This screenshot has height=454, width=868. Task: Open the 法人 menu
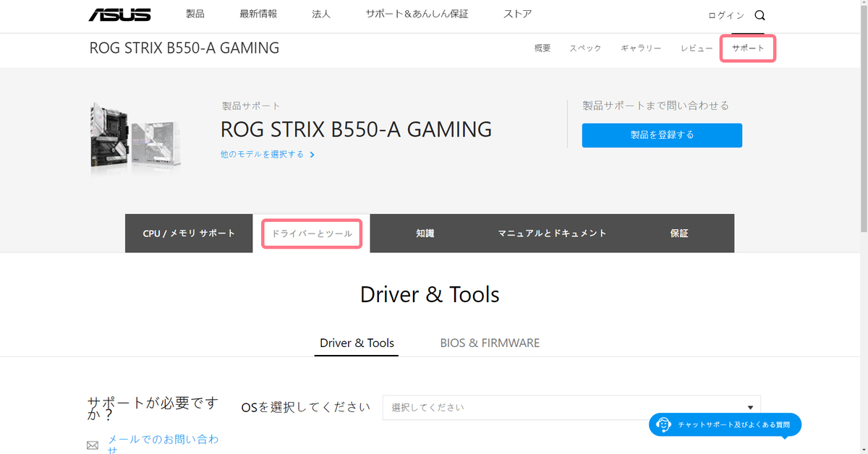321,14
